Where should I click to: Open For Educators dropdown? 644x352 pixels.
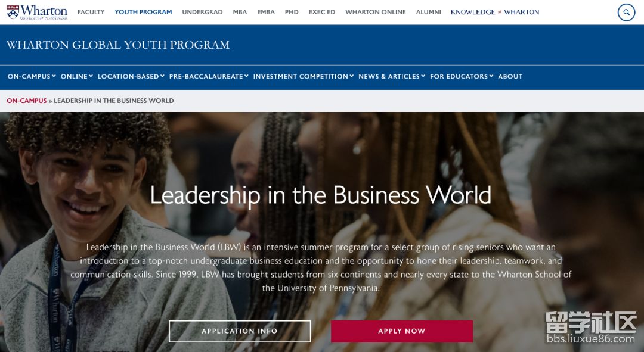[x=462, y=76]
